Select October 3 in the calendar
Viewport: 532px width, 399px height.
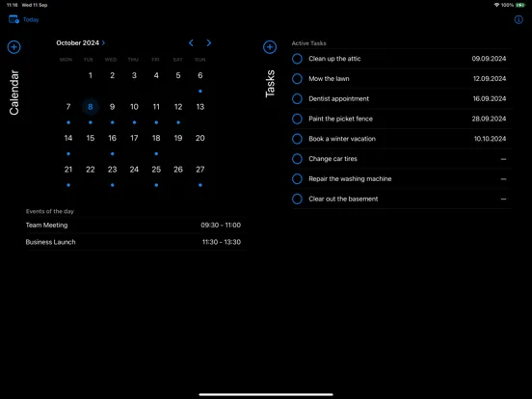[x=134, y=75]
